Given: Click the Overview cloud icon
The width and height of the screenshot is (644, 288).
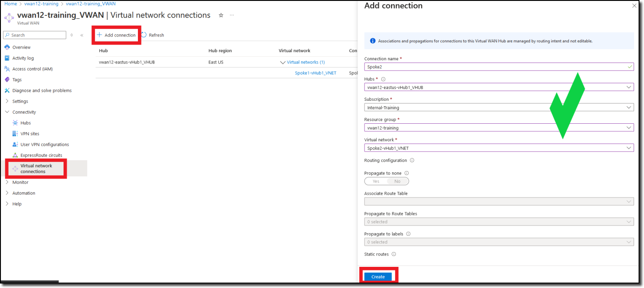Looking at the screenshot, I should click(x=7, y=47).
